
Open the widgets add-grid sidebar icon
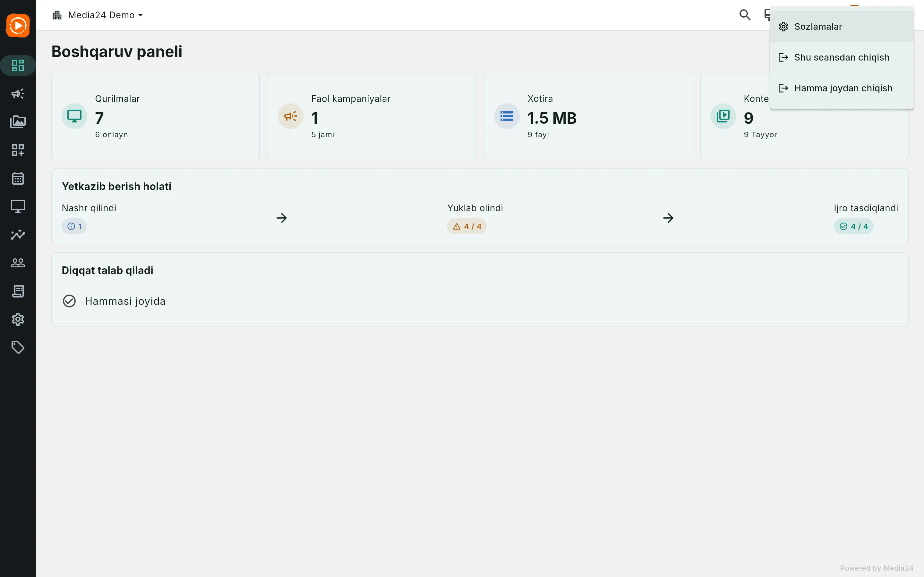(18, 150)
